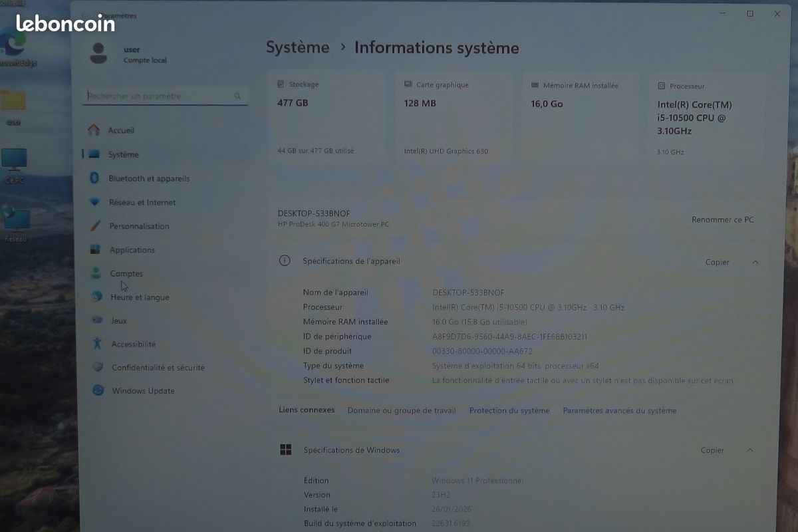
Task: Open Comptes via its person icon
Action: point(96,273)
